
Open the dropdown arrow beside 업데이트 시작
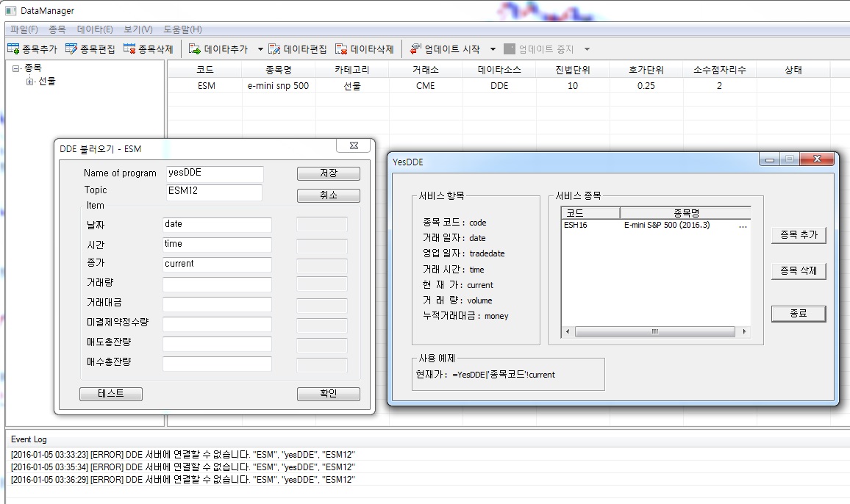click(493, 49)
